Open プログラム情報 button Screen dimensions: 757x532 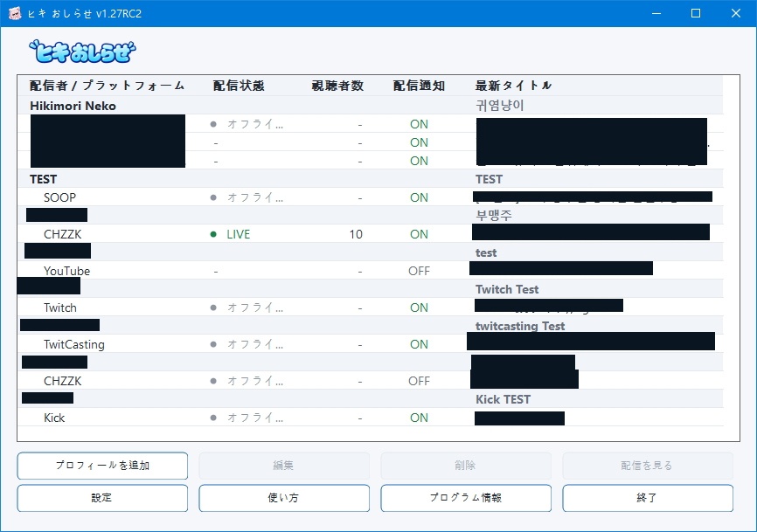tap(466, 498)
